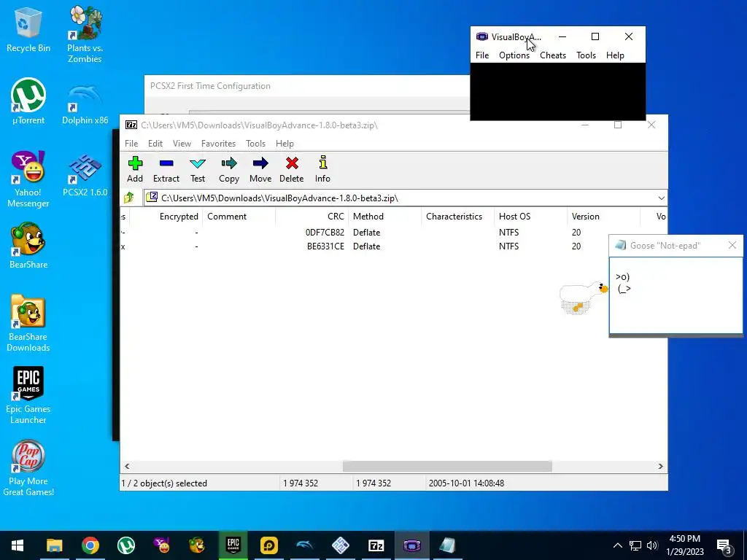Click the Copy toolbar icon
747x560 pixels.
point(228,169)
